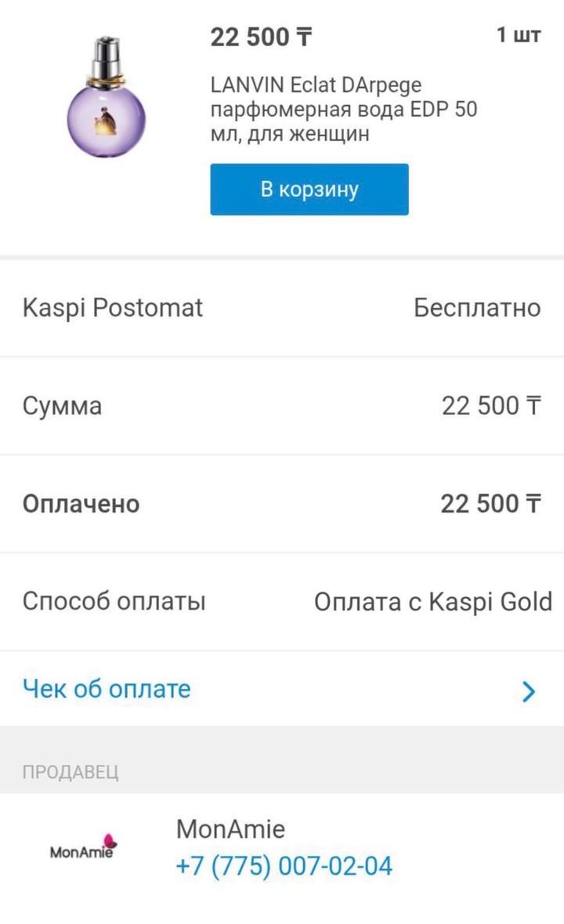Tap the 22 500 ₸ value in Сумма row
The image size is (564, 924).
[x=490, y=406]
